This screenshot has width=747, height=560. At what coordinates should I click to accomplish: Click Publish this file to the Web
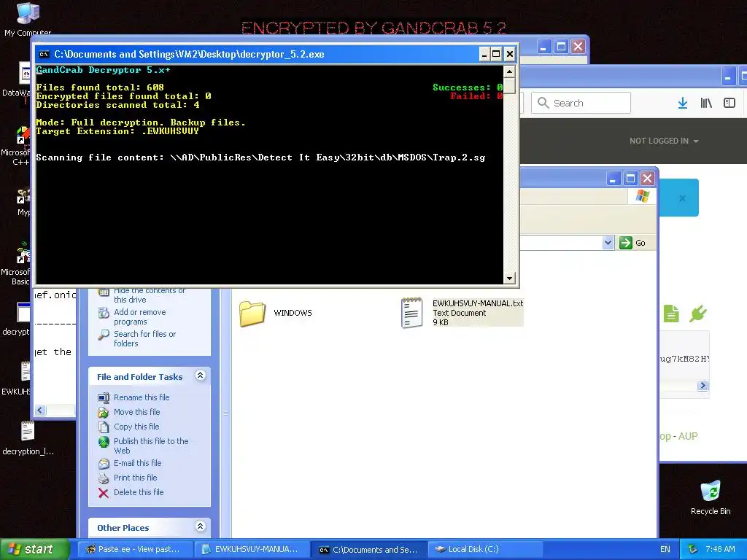[151, 446]
